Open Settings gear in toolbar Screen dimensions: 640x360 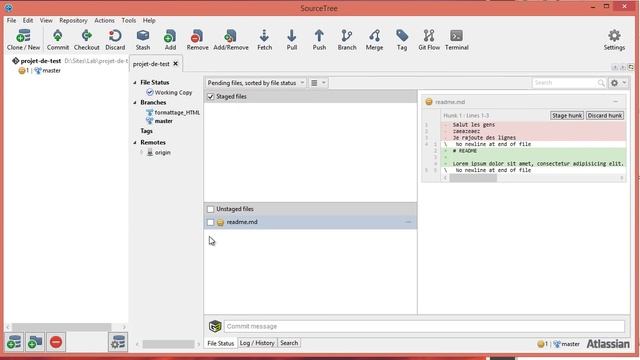click(x=614, y=40)
